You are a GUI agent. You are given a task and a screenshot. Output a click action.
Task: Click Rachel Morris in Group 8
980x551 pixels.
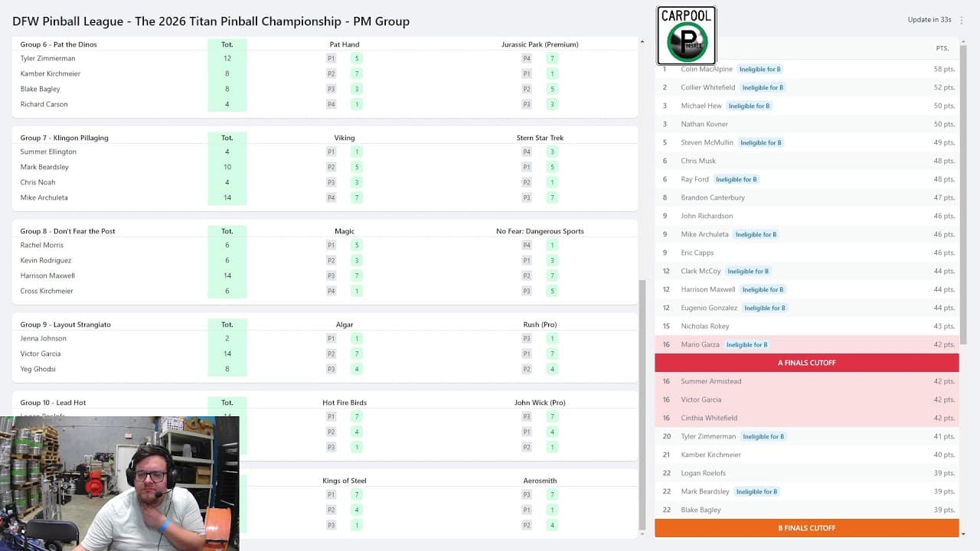pos(41,245)
